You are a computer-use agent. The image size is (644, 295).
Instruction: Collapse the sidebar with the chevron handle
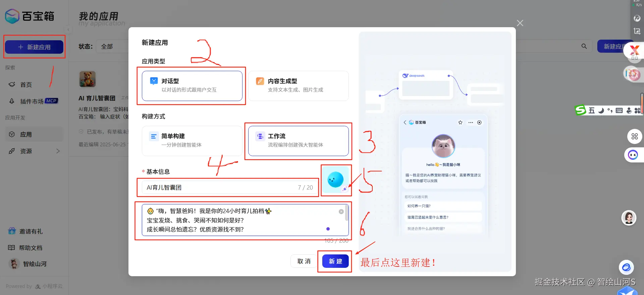tap(68, 30)
